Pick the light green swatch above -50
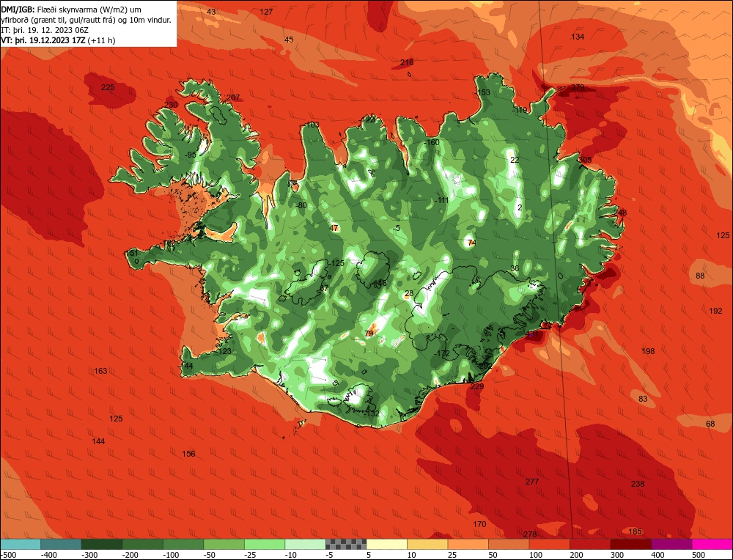The width and height of the screenshot is (733, 560). pyautogui.click(x=224, y=544)
